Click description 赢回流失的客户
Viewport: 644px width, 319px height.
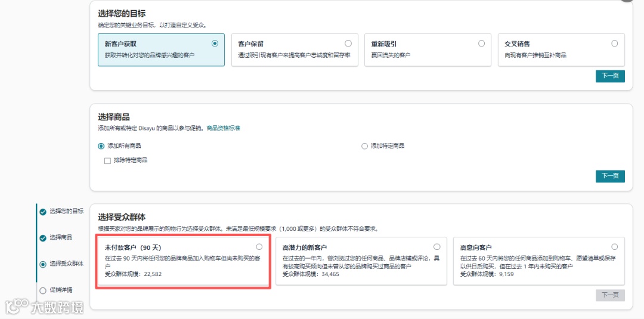(x=391, y=55)
